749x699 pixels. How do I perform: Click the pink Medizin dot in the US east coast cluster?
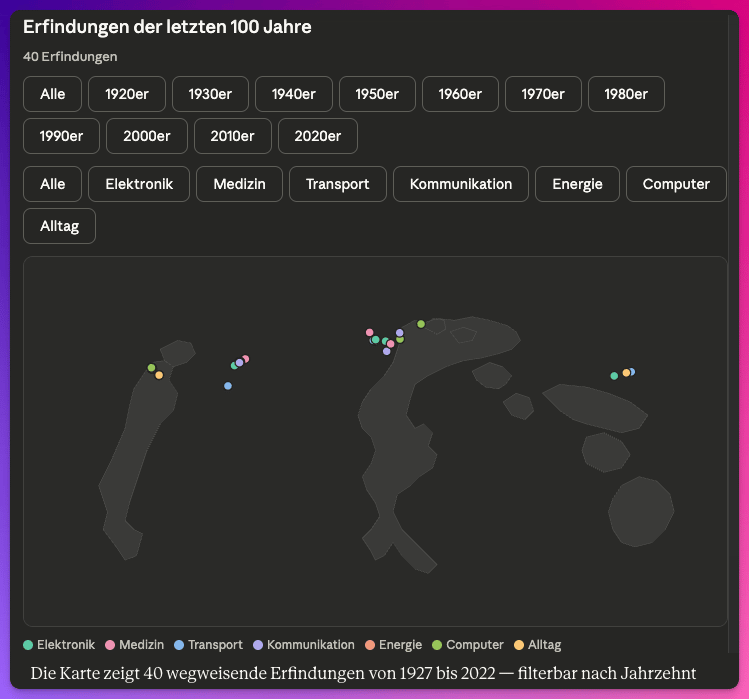246,358
